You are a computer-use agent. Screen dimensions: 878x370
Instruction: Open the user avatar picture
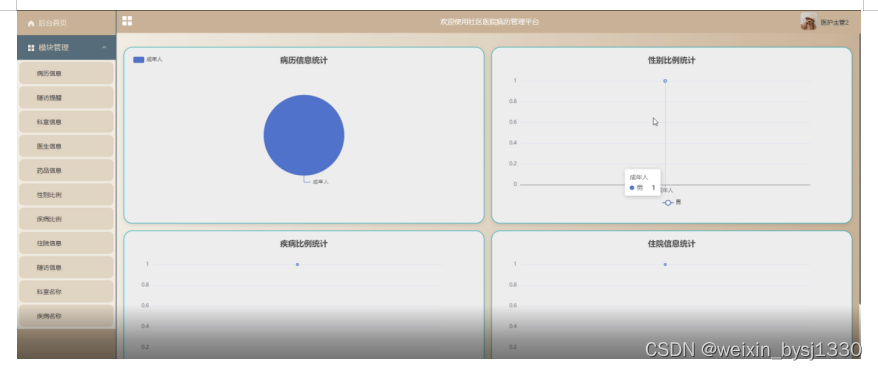click(x=808, y=22)
